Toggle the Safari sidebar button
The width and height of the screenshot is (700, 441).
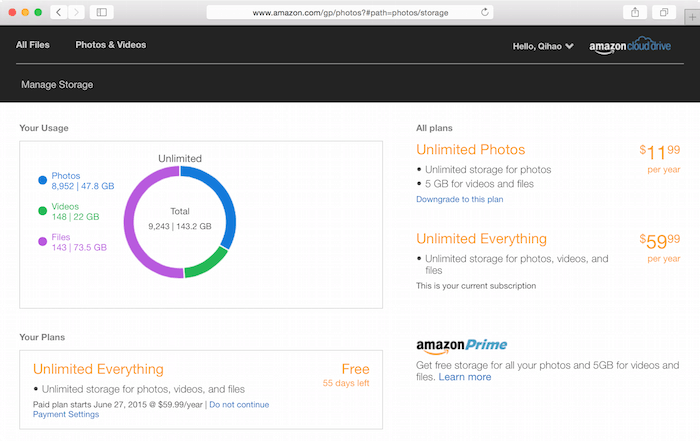point(102,12)
